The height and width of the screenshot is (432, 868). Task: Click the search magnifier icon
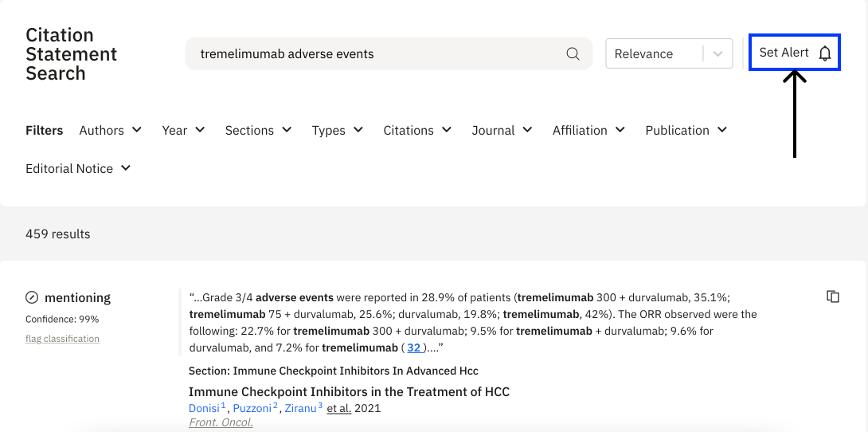click(x=573, y=54)
